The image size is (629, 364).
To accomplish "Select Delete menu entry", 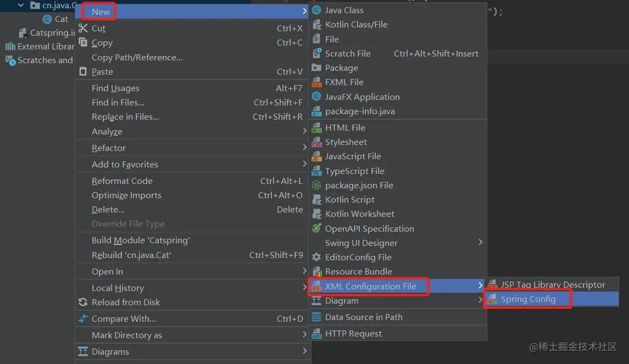I will tap(192, 210).
